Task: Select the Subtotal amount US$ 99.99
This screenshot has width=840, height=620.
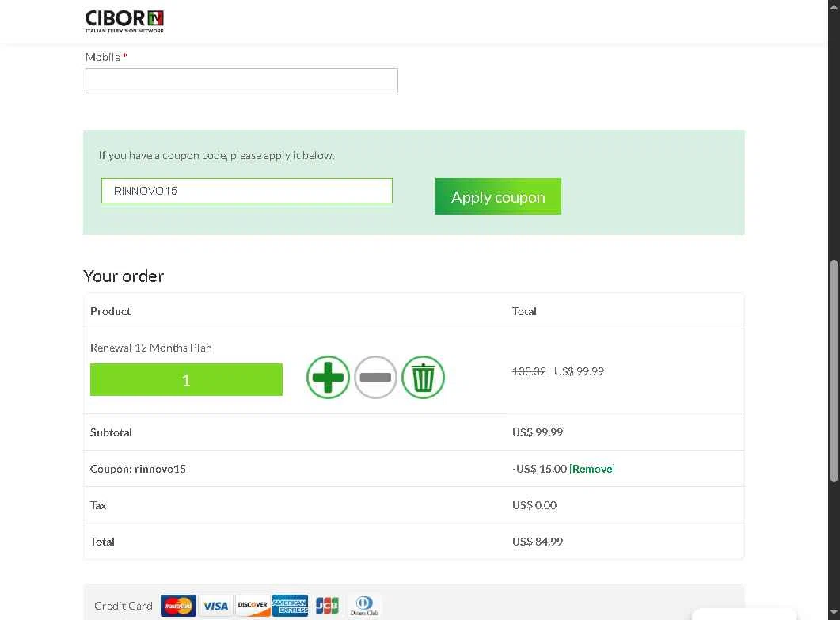Action: (x=538, y=432)
